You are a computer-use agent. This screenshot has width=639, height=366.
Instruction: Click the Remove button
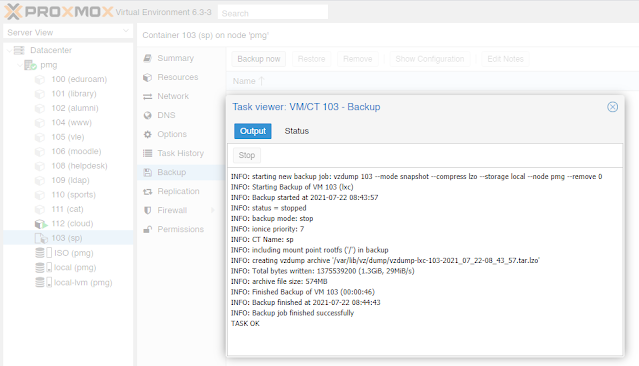pyautogui.click(x=357, y=59)
